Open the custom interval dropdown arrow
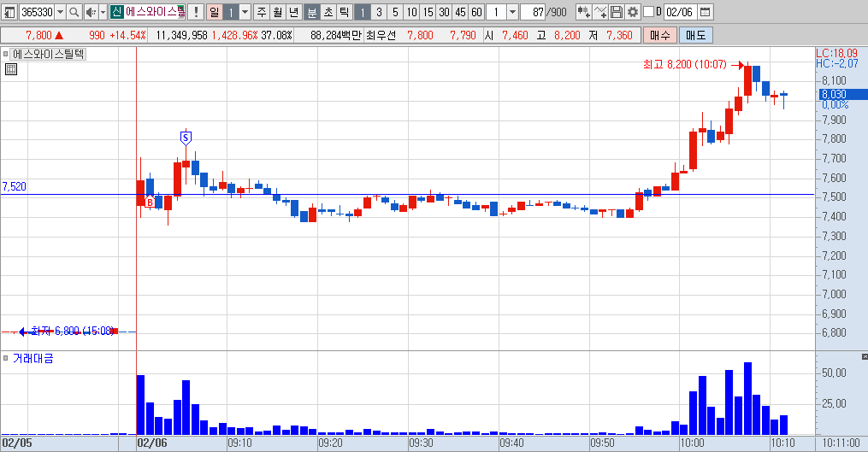The height and width of the screenshot is (452, 868). 512,12
